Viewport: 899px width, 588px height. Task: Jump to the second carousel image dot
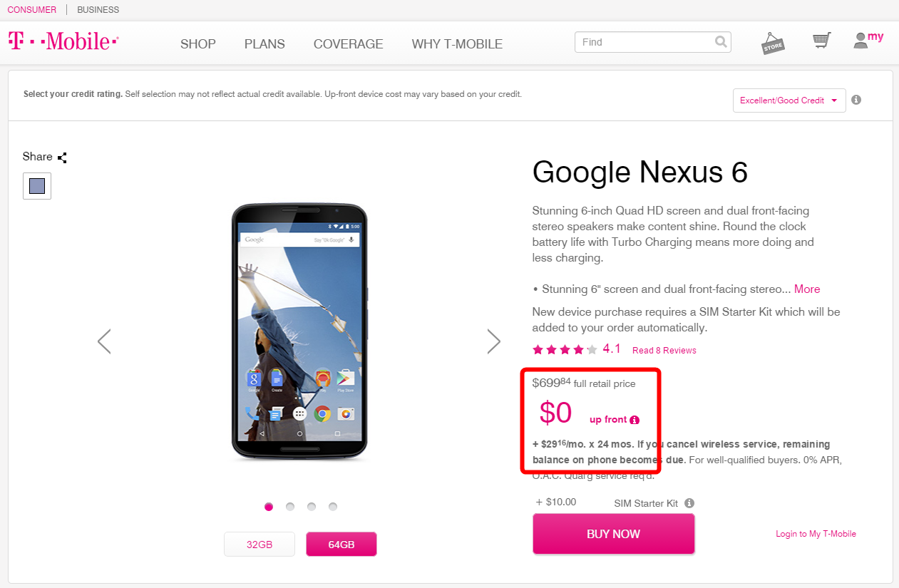[290, 507]
